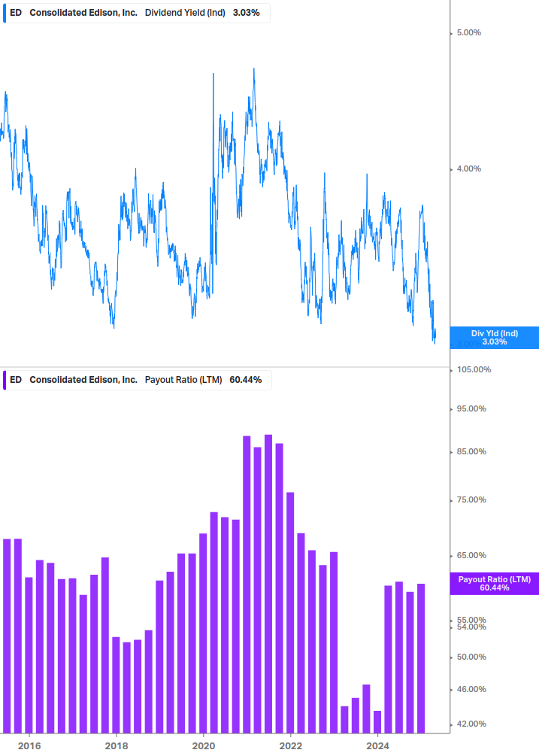Click the 4.00% yield axis label
The height and width of the screenshot is (756, 539).
pyautogui.click(x=468, y=169)
